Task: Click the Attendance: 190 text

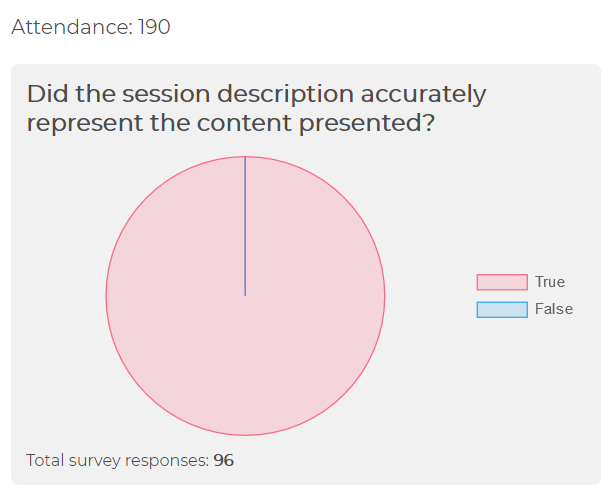Action: (x=91, y=27)
